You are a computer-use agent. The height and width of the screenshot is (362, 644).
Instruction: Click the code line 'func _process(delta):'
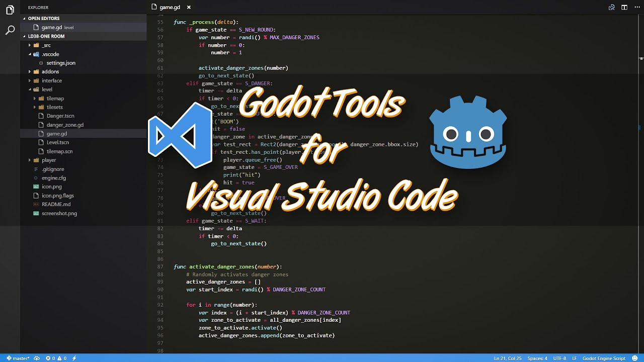click(x=206, y=22)
